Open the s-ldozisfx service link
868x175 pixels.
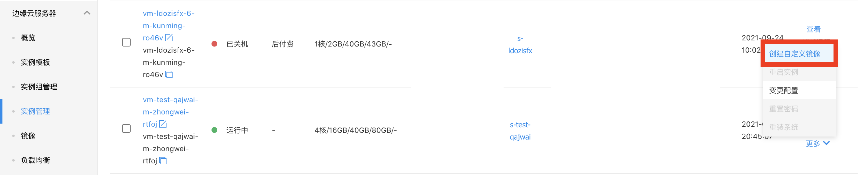520,45
